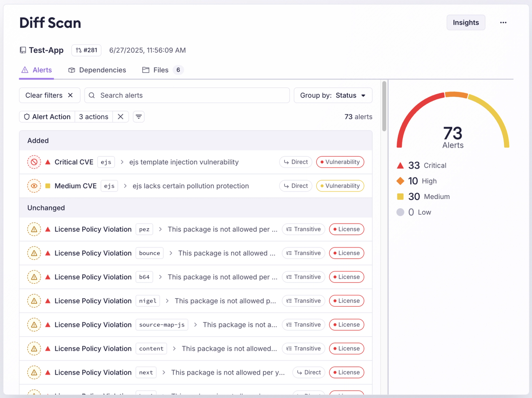
Task: Open the Group by Status dropdown
Action: 333,95
